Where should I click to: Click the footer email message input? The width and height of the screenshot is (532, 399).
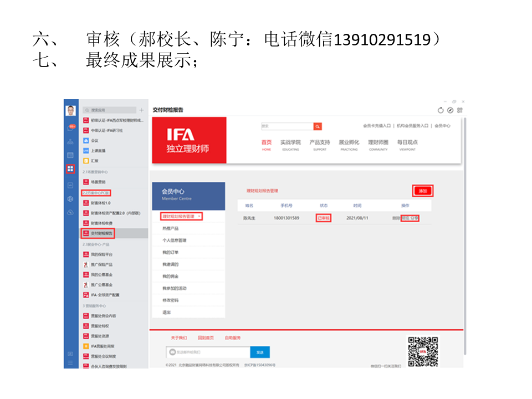click(208, 352)
